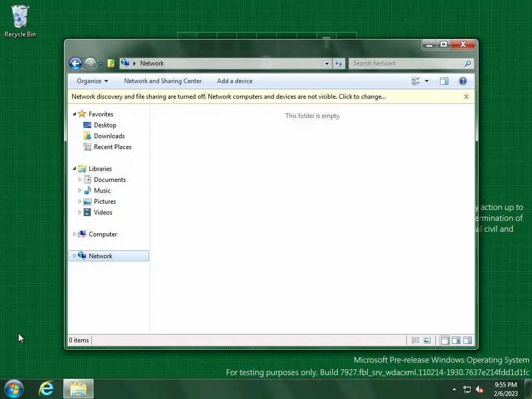
Task: Select layout with no side pane
Action: (x=445, y=340)
